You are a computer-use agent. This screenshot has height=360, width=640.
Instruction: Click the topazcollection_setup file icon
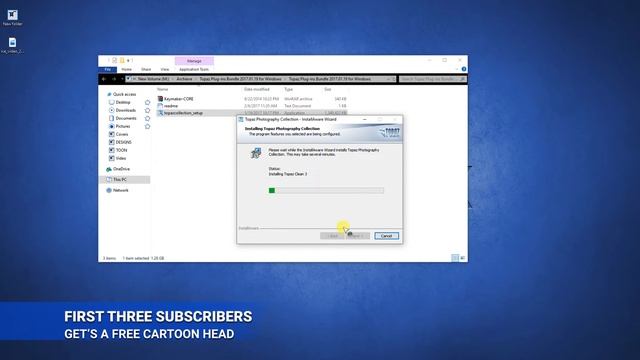pos(160,113)
